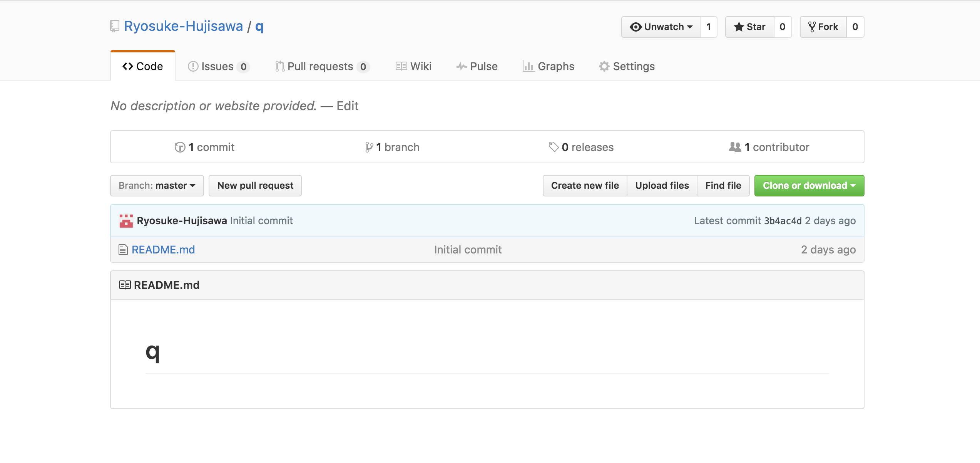980x463 pixels.
Task: View the stargazers count next to Star
Action: (x=783, y=27)
